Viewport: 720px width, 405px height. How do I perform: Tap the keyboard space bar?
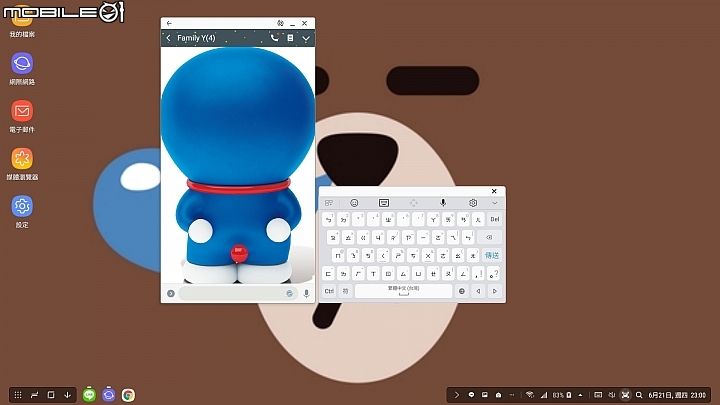[404, 291]
